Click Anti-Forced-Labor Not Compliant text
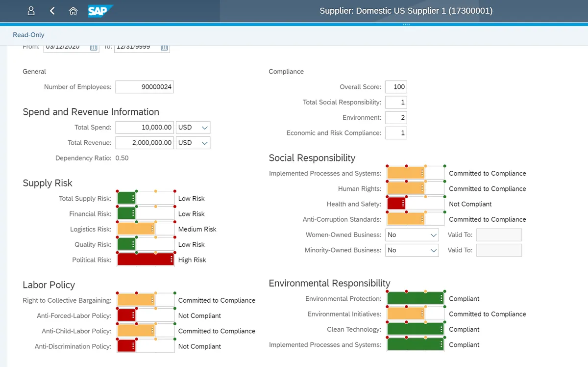588x367 pixels. click(x=199, y=316)
